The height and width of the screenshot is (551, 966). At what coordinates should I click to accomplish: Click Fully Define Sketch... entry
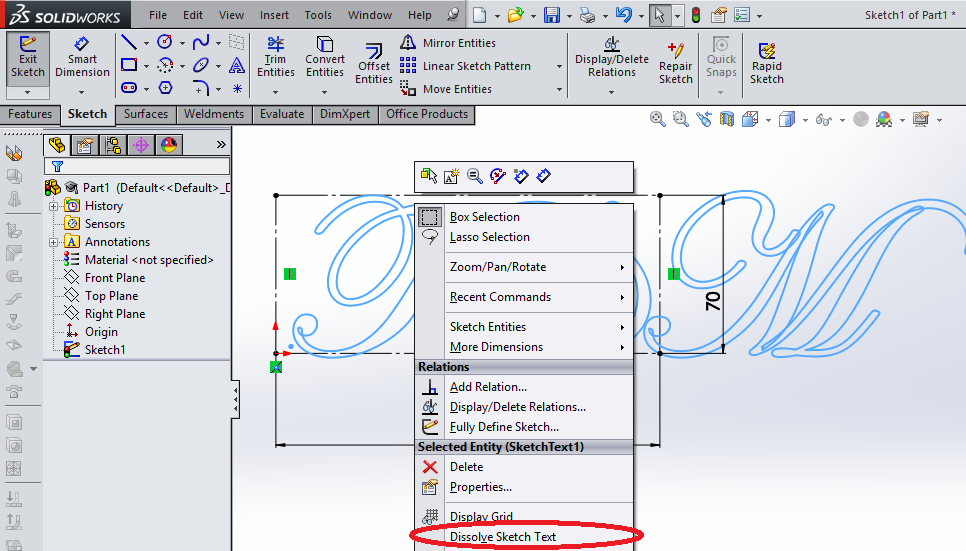pyautogui.click(x=525, y=427)
